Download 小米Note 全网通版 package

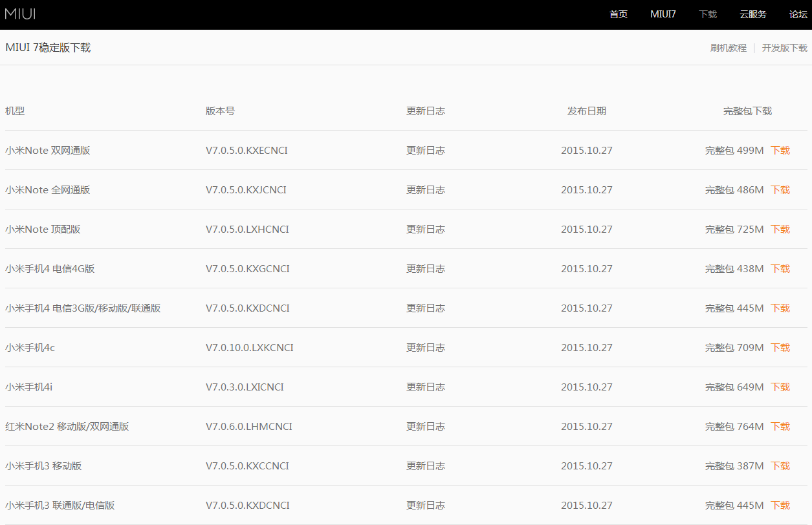(780, 190)
